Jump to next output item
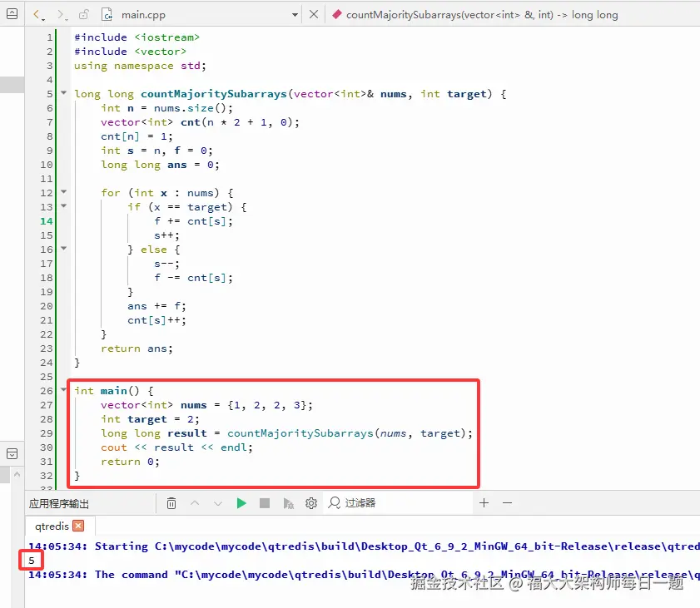Image resolution: width=700 pixels, height=608 pixels. [x=218, y=503]
